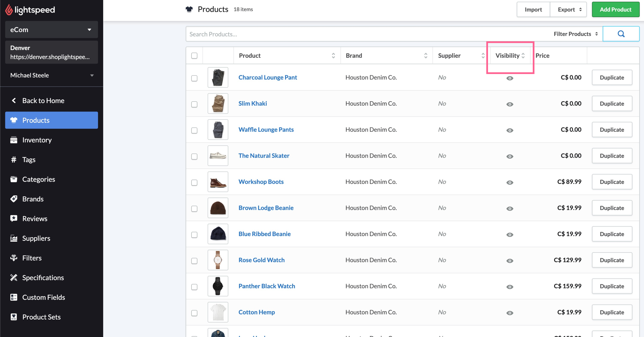The width and height of the screenshot is (644, 337).
Task: Click the Specifications ruler icon
Action: pyautogui.click(x=13, y=277)
